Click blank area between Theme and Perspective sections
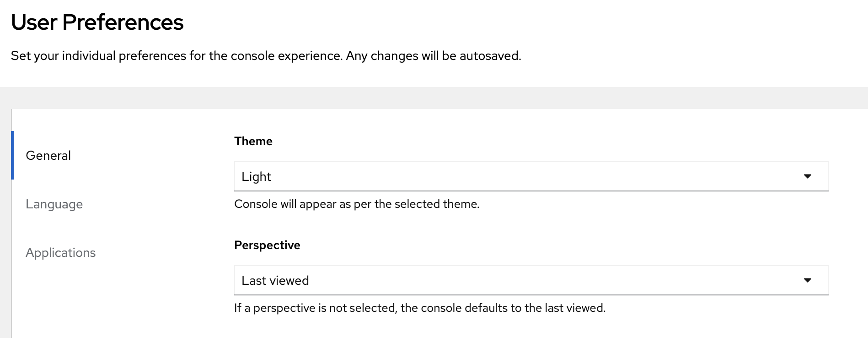This screenshot has height=338, width=868. point(531,224)
